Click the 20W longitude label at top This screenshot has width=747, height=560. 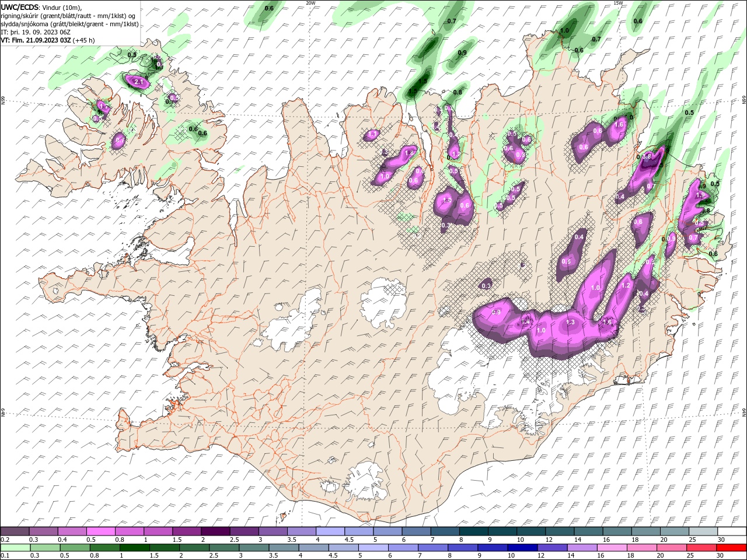310,2
